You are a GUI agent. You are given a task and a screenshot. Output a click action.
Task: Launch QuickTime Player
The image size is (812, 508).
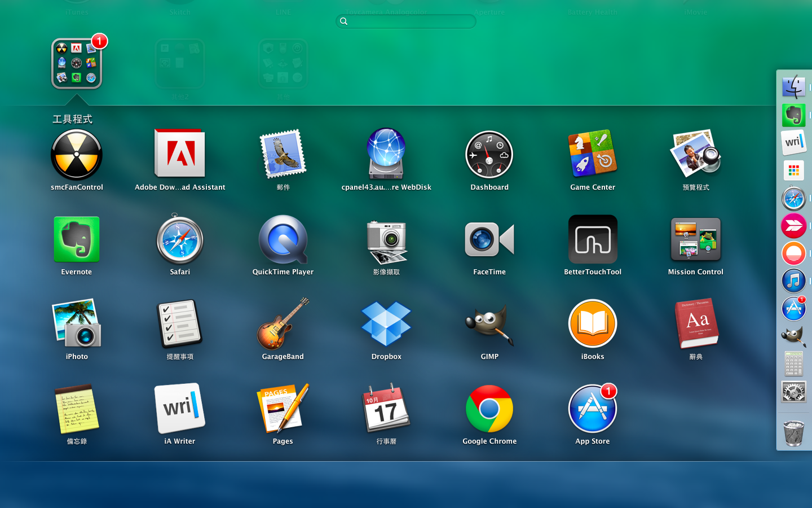click(x=283, y=240)
